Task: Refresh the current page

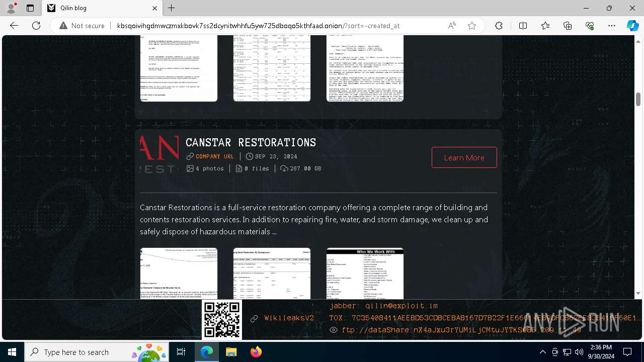Action: (x=36, y=26)
